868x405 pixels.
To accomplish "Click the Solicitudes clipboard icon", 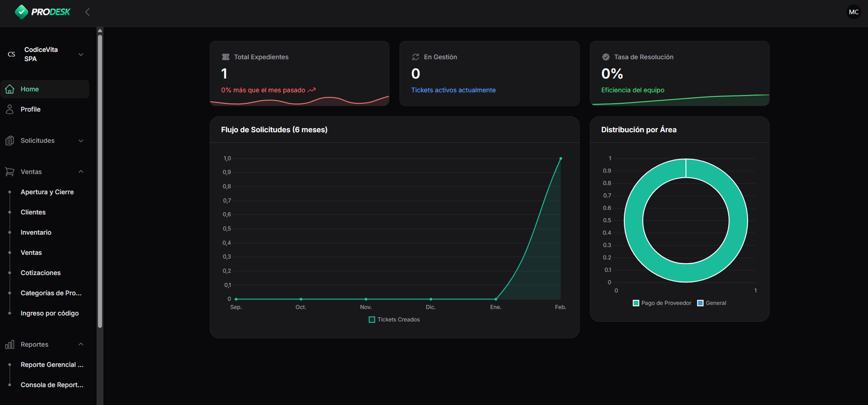I will pos(10,141).
